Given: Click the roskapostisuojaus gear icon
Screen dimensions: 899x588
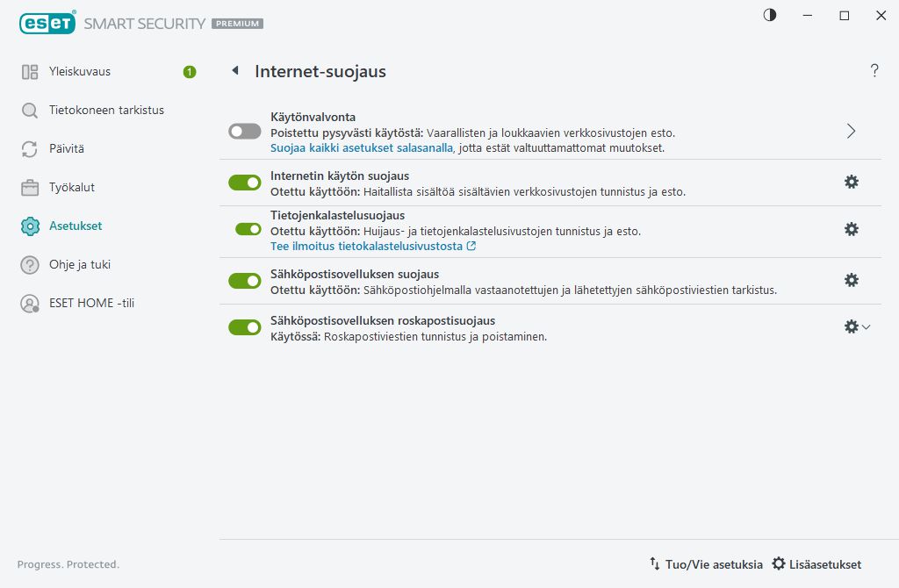Looking at the screenshot, I should tap(850, 326).
